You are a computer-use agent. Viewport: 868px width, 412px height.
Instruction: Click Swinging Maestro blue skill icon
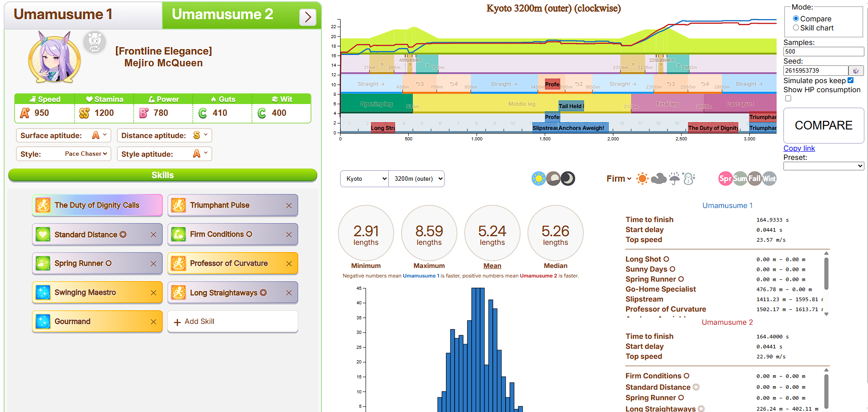[43, 293]
